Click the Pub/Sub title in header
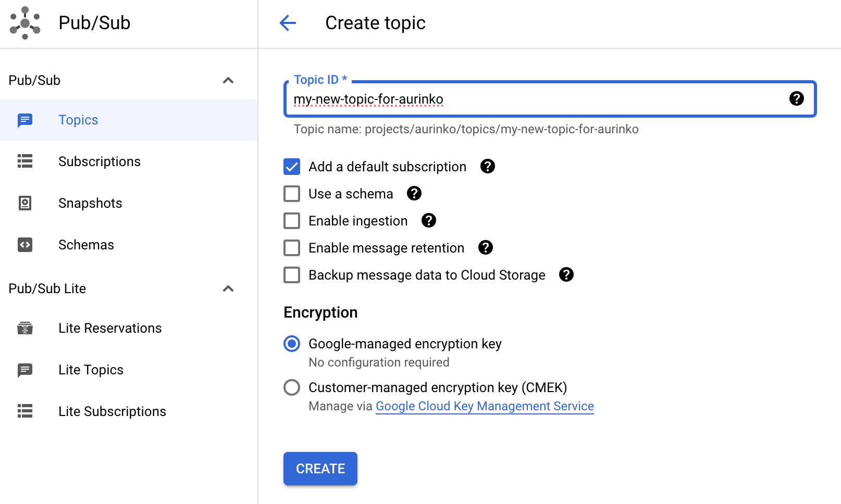 pyautogui.click(x=94, y=23)
